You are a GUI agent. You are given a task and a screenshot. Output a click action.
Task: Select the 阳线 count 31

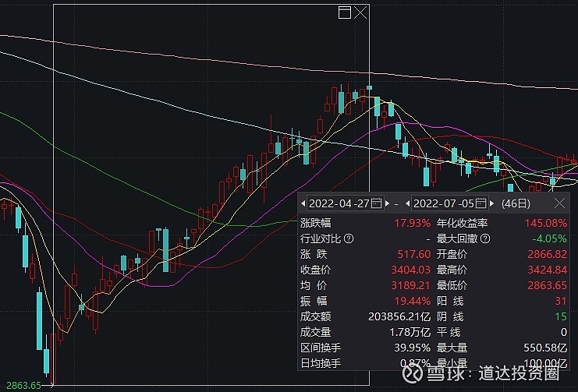[561, 301]
